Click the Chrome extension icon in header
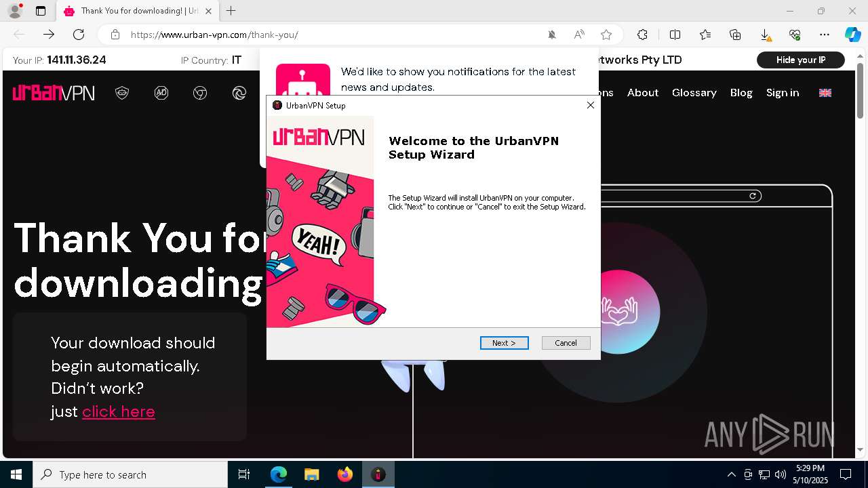This screenshot has height=488, width=868. pyautogui.click(x=200, y=93)
